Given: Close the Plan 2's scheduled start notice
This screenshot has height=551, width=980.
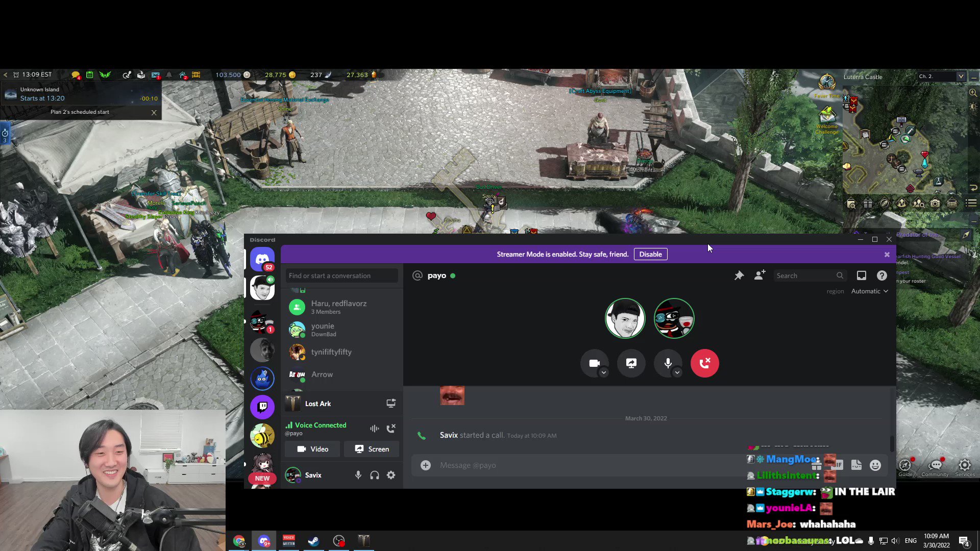Looking at the screenshot, I should pos(154,112).
